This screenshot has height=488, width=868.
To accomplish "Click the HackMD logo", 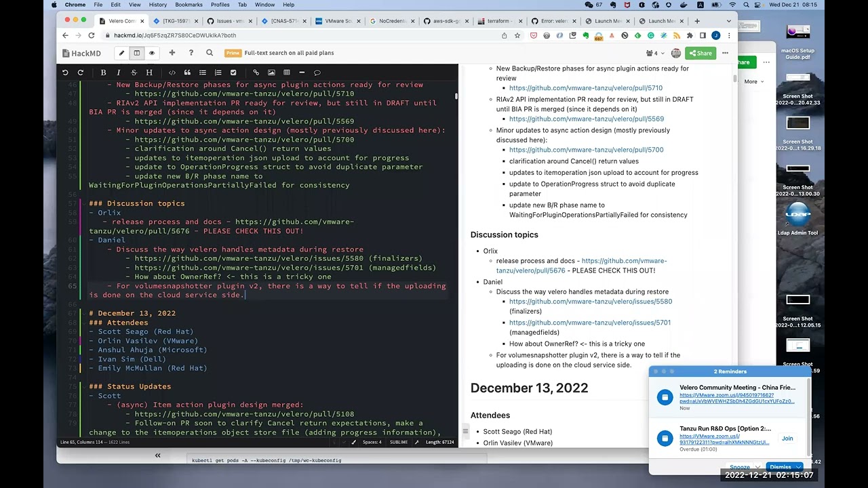I will pyautogui.click(x=81, y=53).
